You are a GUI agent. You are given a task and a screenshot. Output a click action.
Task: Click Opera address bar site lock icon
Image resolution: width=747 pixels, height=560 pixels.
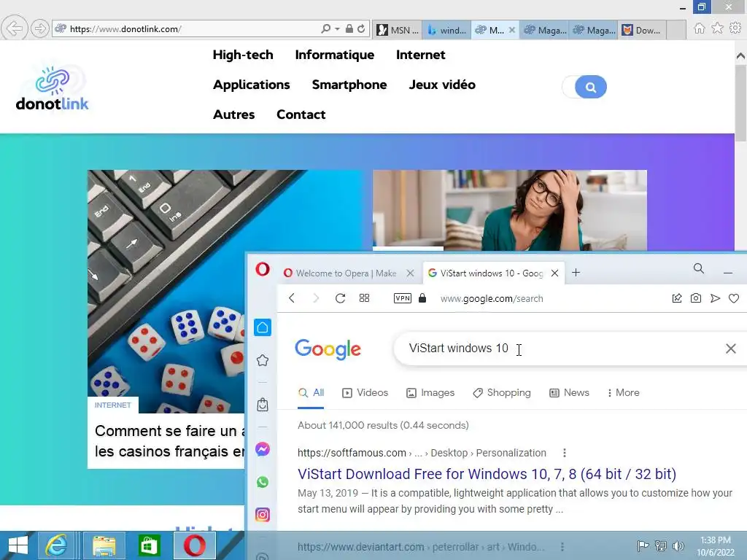tap(422, 298)
